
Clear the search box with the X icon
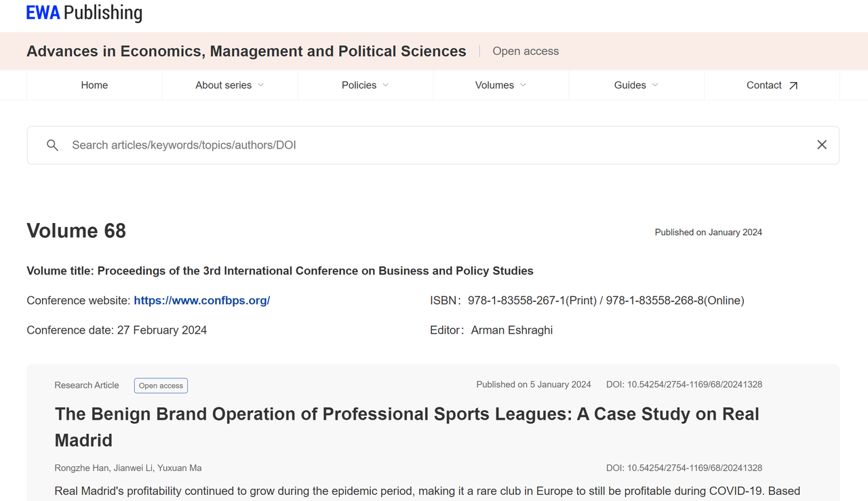coord(821,145)
